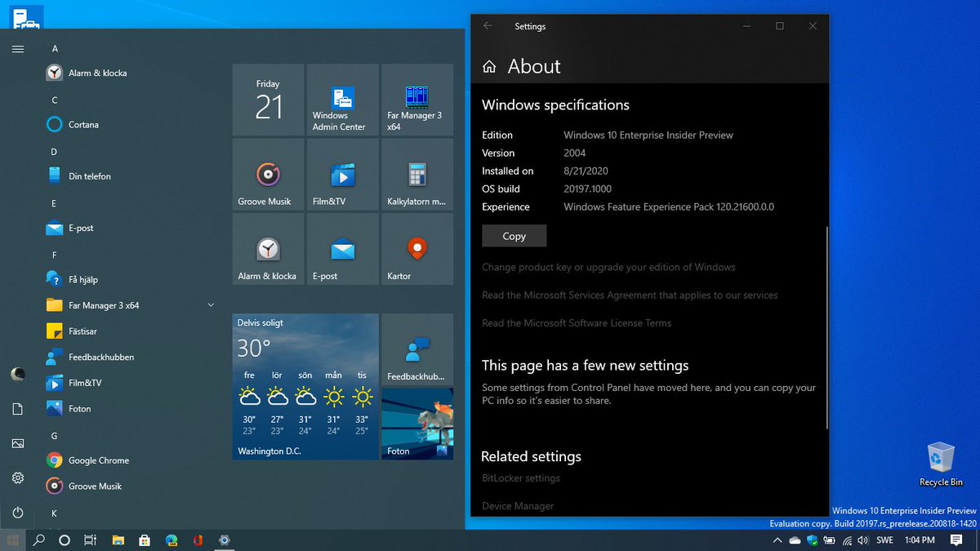The height and width of the screenshot is (551, 980).
Task: Open Recycle Bin on the desktop
Action: point(941,464)
